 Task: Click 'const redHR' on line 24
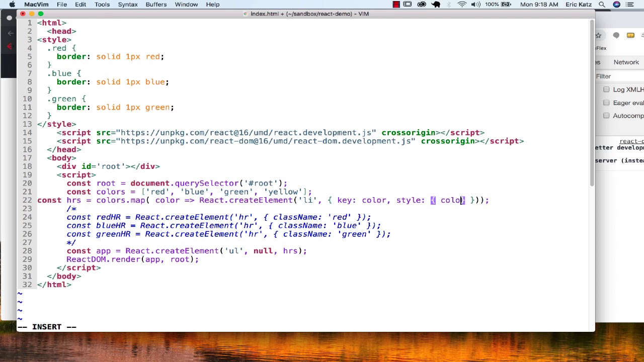[x=219, y=217]
